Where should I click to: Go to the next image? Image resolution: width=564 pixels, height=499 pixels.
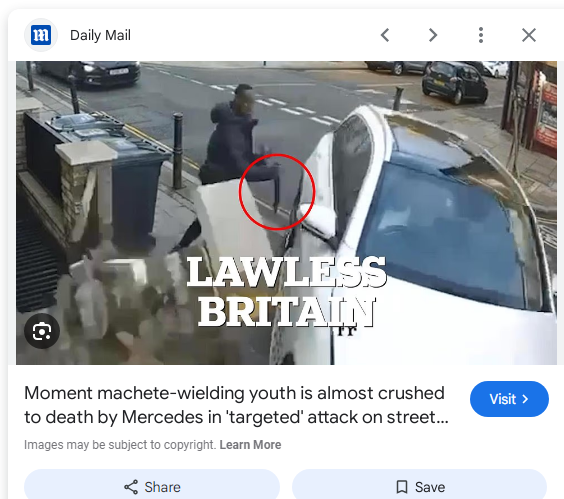pyautogui.click(x=433, y=35)
